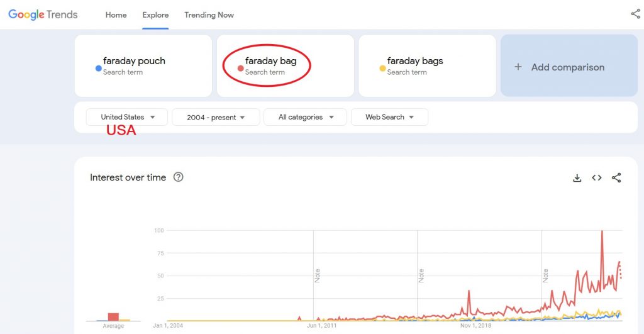Click the Google Trends logo
Image resolution: width=644 pixels, height=334 pixels.
[43, 14]
